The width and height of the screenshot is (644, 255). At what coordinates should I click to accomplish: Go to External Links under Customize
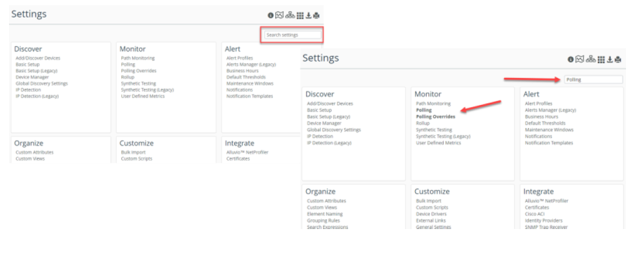tap(431, 221)
